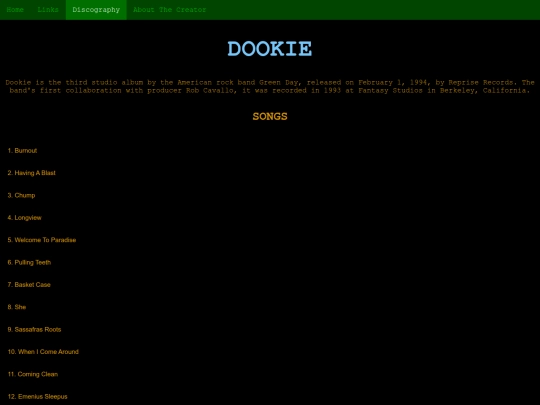Select song 12. Emenius Sleepus
Screen dimensions: 540x405
pos(38,396)
